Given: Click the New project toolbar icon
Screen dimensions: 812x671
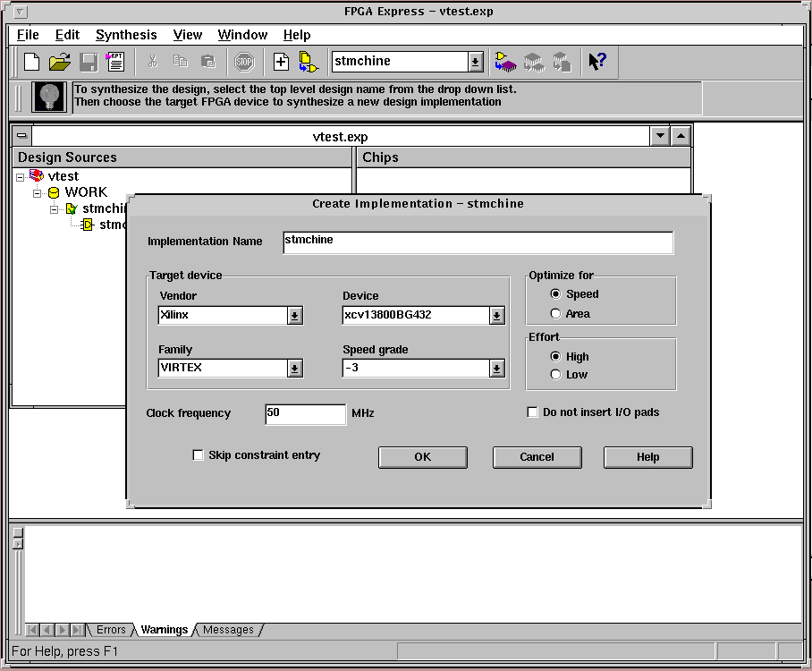Looking at the screenshot, I should click(31, 62).
